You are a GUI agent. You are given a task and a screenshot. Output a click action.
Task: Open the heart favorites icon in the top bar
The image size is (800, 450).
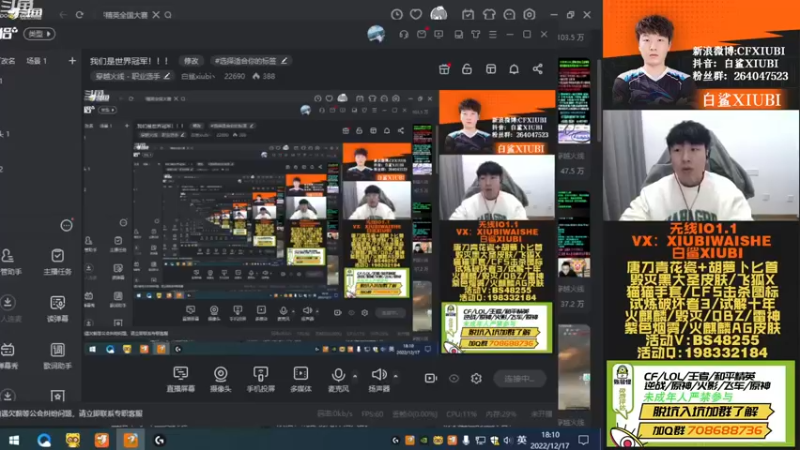(416, 15)
